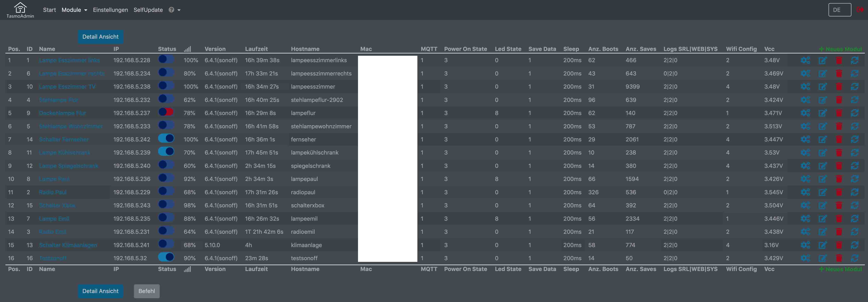Refresh the Schalter Fernseher row
868x302 pixels.
click(854, 139)
